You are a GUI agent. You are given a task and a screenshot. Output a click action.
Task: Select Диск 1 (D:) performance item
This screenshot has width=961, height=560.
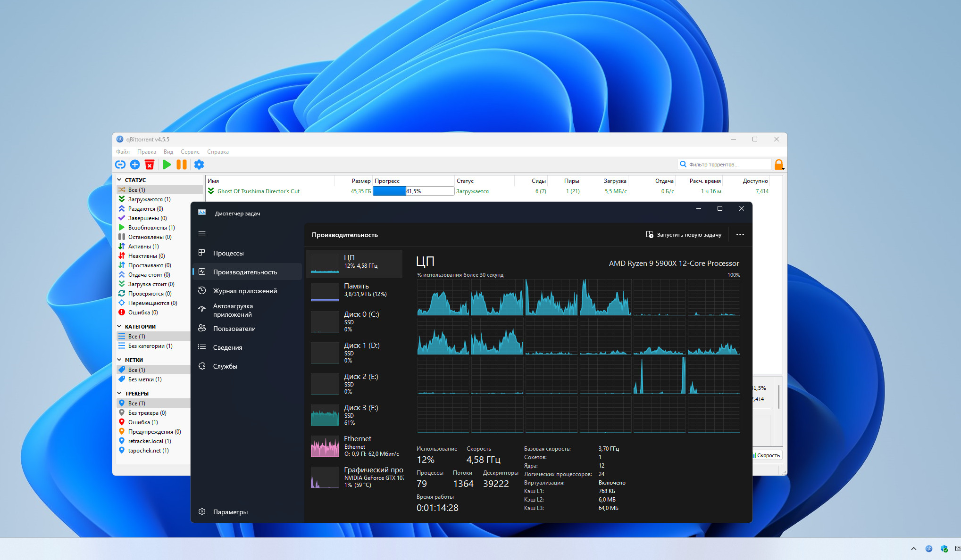coord(354,353)
